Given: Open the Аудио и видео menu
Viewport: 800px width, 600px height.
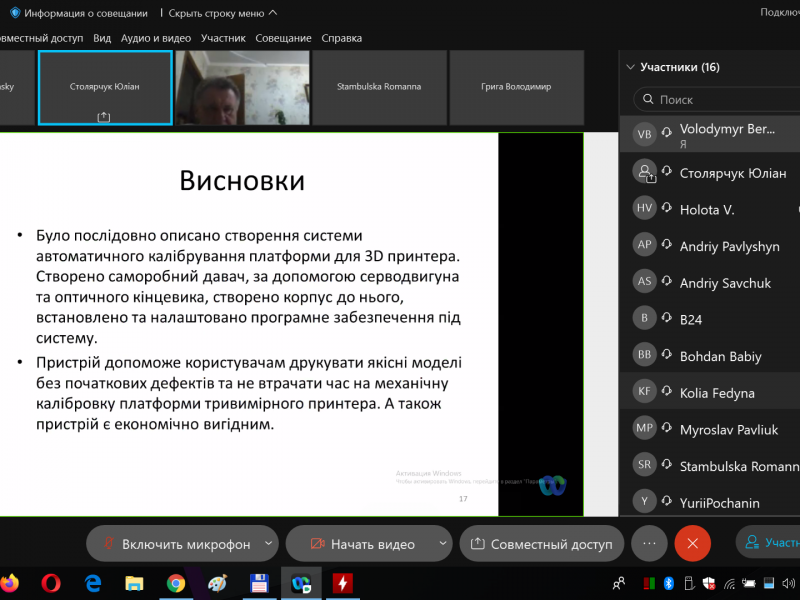Looking at the screenshot, I should click(x=155, y=38).
